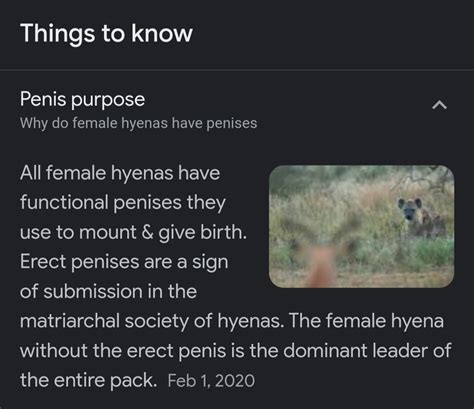Click the word 'know' in the heading
The image size is (474, 409).
coord(162,33)
